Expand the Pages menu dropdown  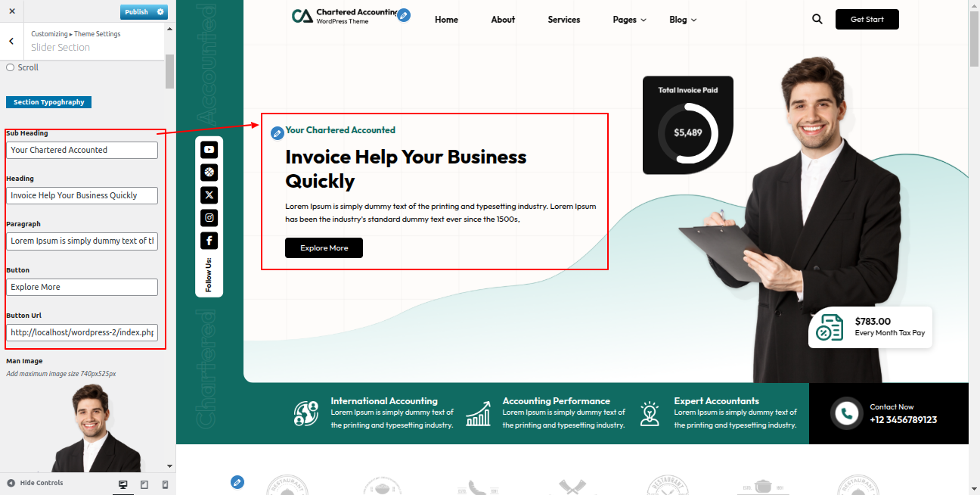(629, 20)
